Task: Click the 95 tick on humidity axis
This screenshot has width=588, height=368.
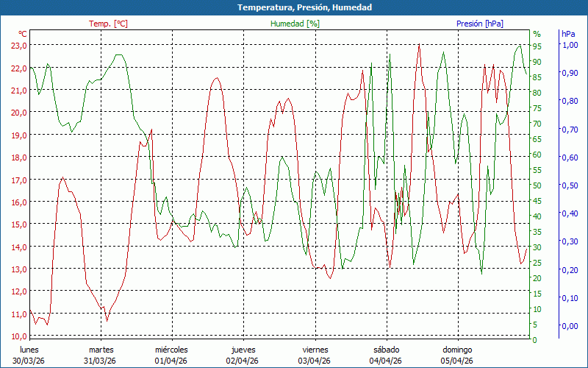Action: (x=537, y=46)
